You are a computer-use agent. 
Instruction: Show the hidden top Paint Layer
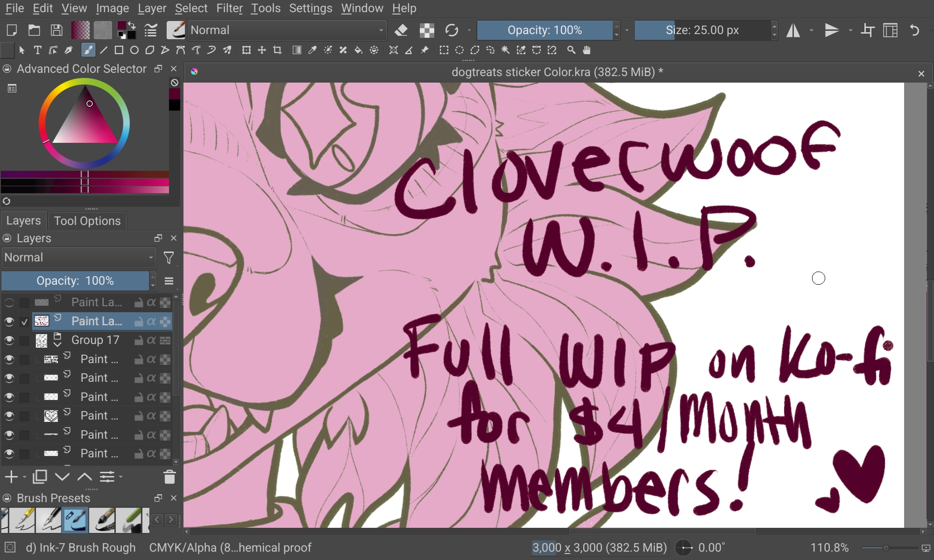click(9, 302)
